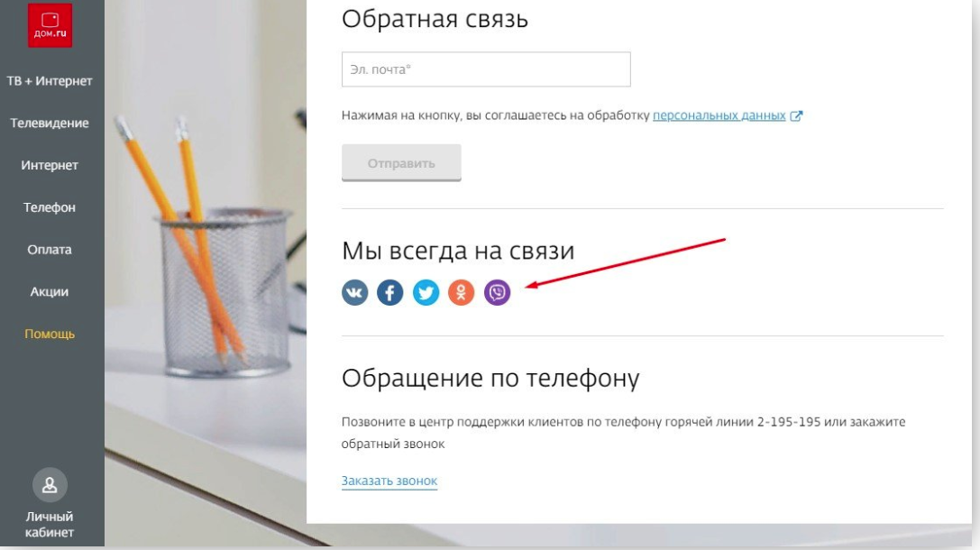Open the Twitter social icon
Screen dimensions: 980x550
tap(426, 292)
